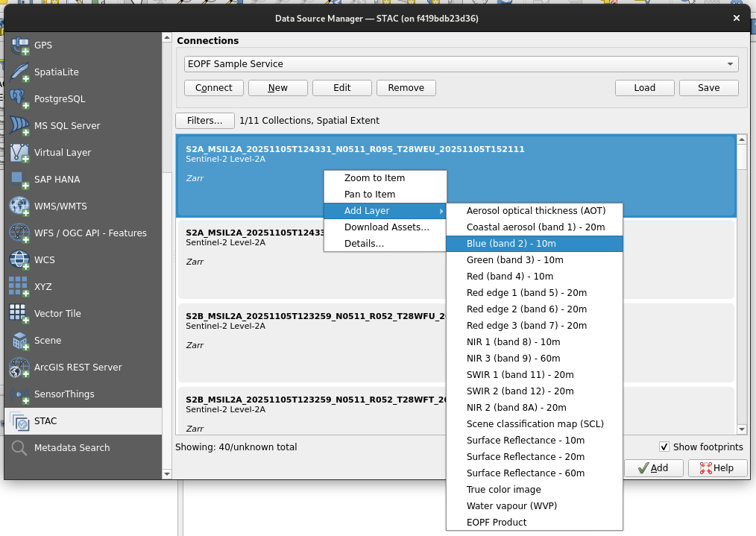The width and height of the screenshot is (756, 536).
Task: Choose the PostgreSQL elephant icon
Action: click(x=20, y=99)
